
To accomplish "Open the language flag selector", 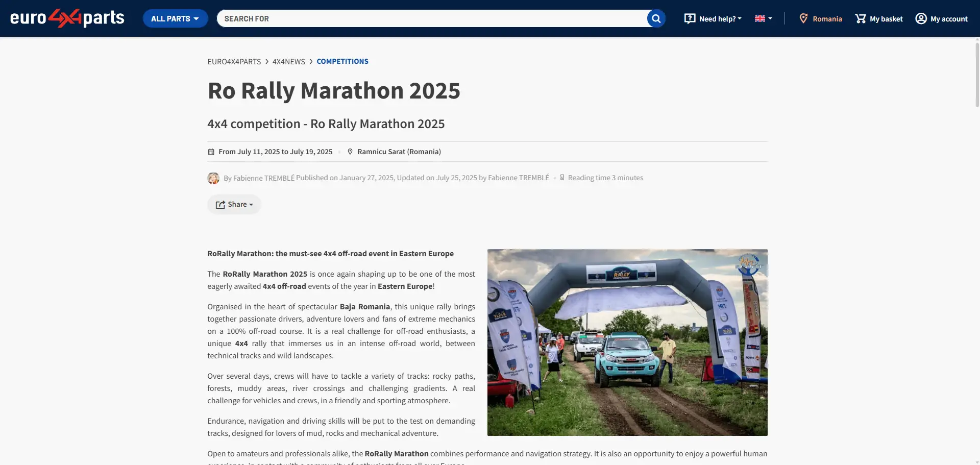I will [764, 18].
